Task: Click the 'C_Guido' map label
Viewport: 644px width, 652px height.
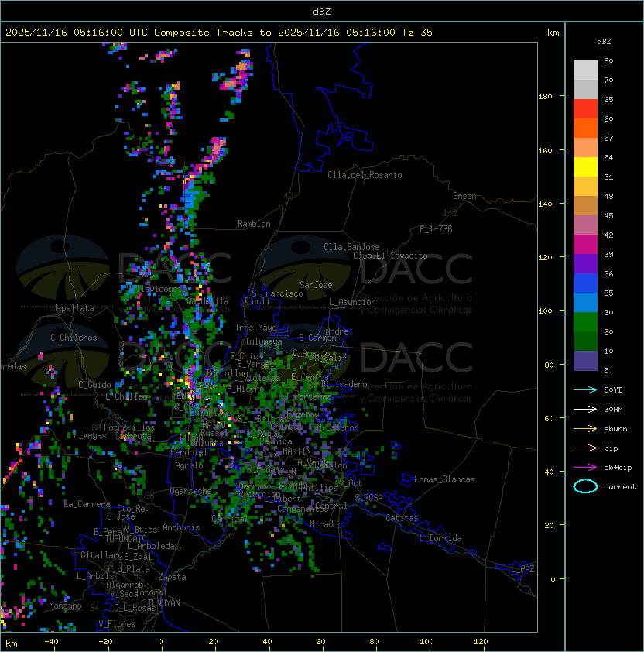Action: 94,385
